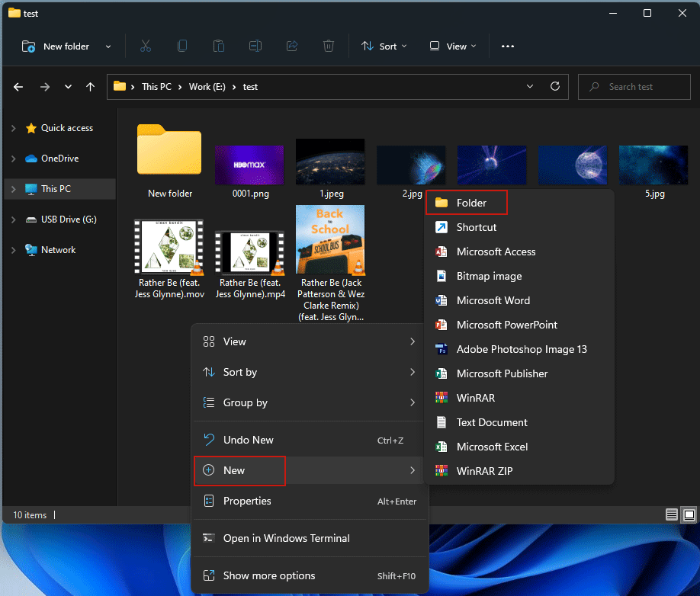Open the View dropdown in toolbar
This screenshot has height=596, width=700.
[453, 46]
